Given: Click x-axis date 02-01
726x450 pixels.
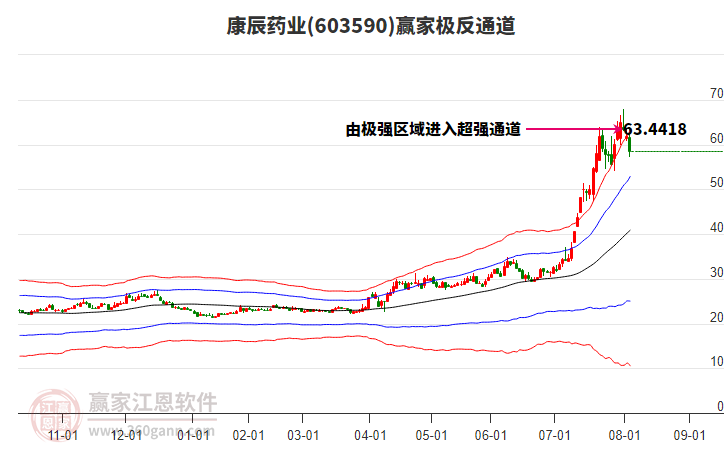Looking at the screenshot, I should coord(249,436).
